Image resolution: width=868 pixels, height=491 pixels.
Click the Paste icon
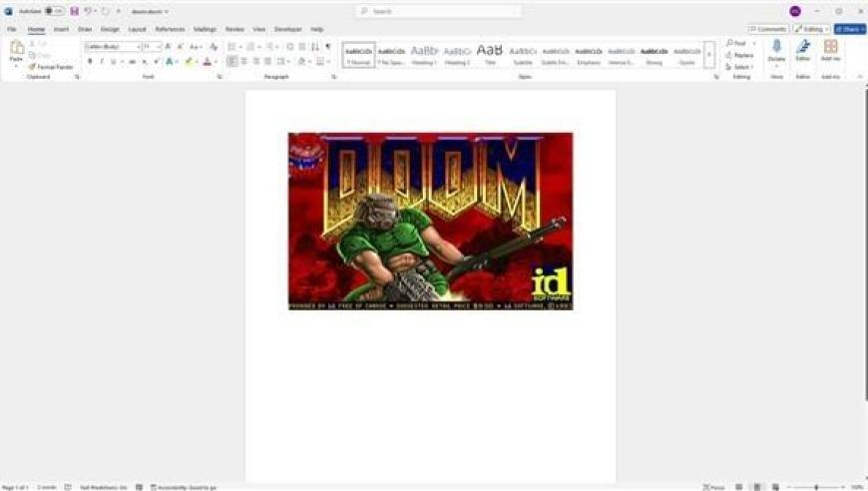17,48
